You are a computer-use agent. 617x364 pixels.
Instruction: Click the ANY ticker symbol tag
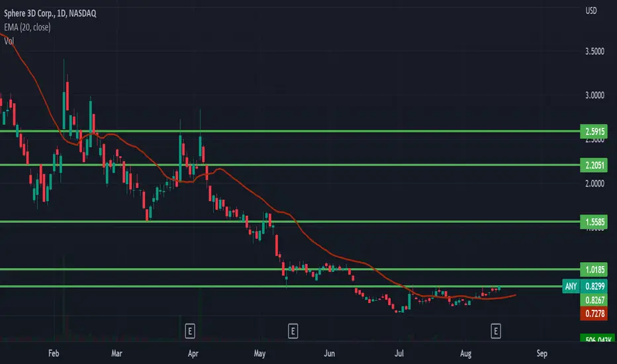click(x=571, y=286)
